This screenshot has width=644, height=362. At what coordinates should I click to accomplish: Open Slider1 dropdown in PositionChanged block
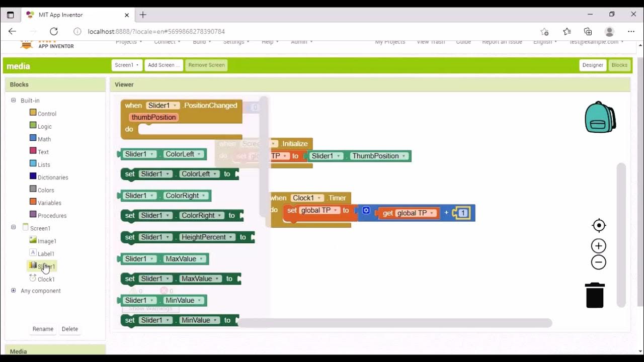tap(163, 106)
